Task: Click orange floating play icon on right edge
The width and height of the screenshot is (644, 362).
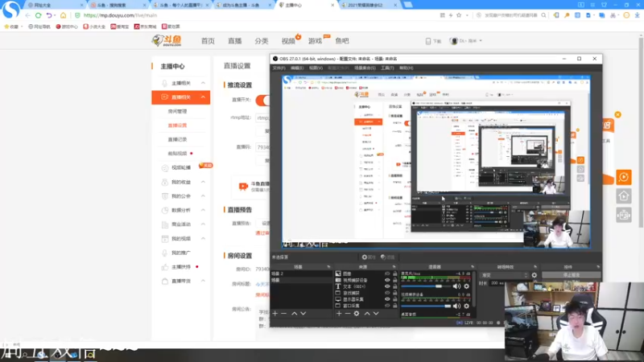Action: click(623, 177)
